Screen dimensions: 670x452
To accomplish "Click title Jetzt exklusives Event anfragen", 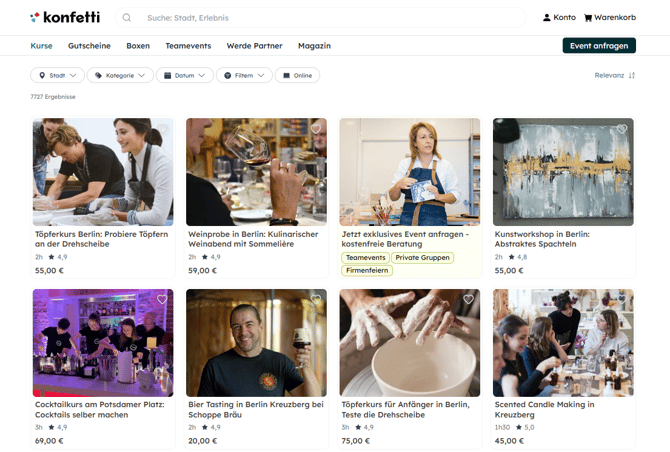I will (x=405, y=239).
